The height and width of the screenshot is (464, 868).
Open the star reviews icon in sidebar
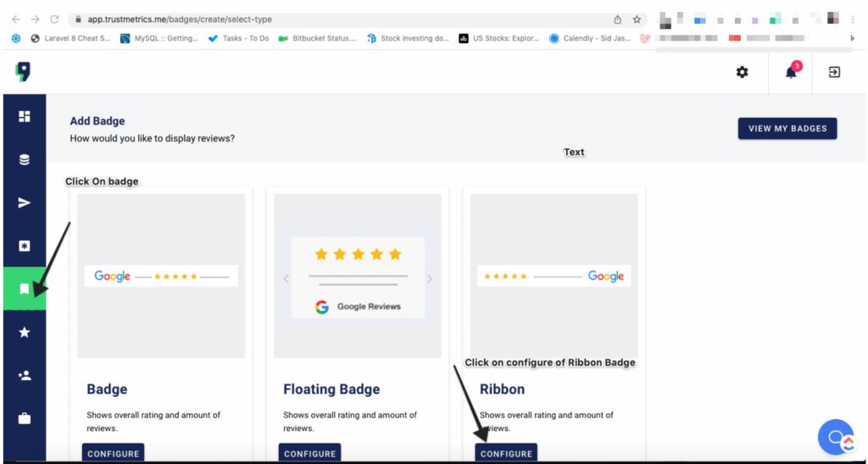click(25, 333)
